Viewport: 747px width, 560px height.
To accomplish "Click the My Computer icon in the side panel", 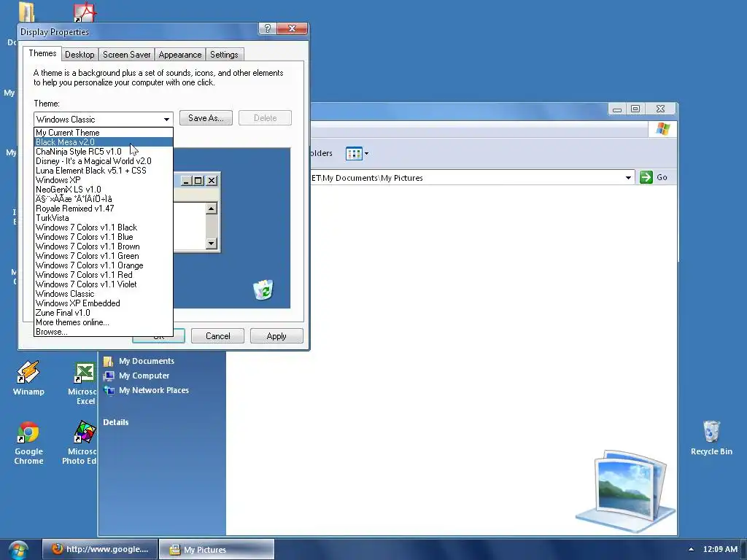I will [x=109, y=376].
